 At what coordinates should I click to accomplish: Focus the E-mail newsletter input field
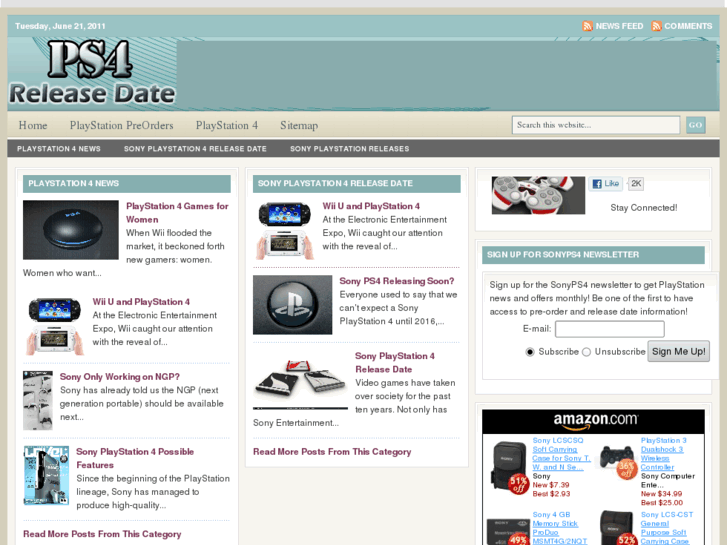point(610,329)
